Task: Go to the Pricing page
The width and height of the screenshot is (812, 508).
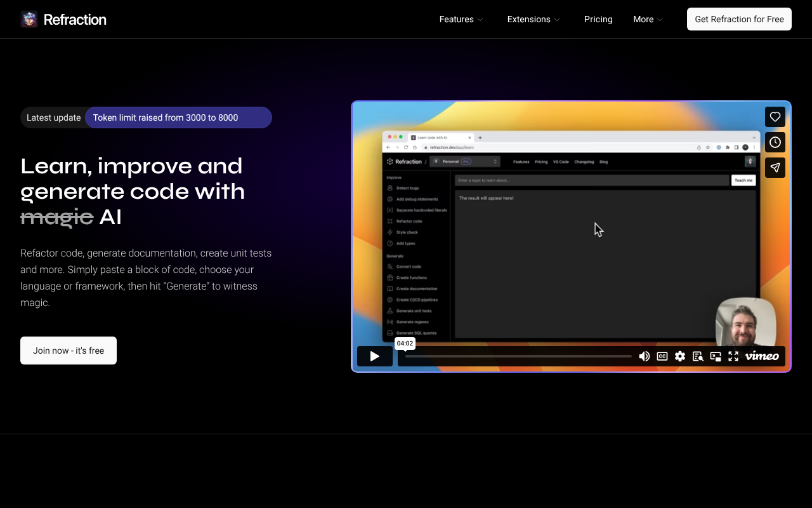Action: 598,19
